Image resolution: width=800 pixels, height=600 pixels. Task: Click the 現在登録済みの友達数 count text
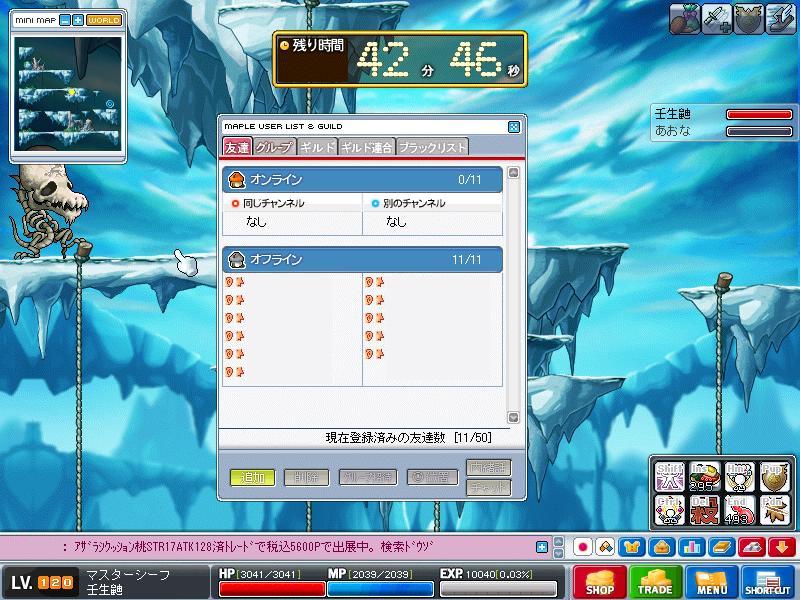pyautogui.click(x=408, y=437)
